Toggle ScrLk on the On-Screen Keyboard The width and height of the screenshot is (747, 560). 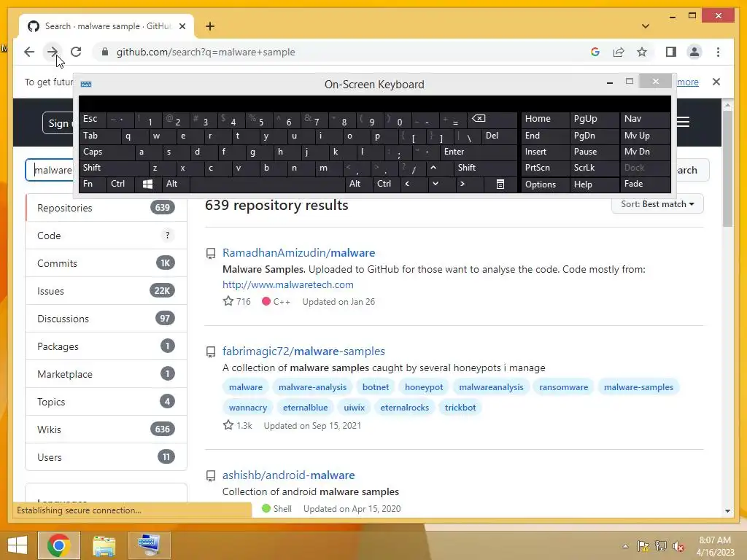[595, 168]
